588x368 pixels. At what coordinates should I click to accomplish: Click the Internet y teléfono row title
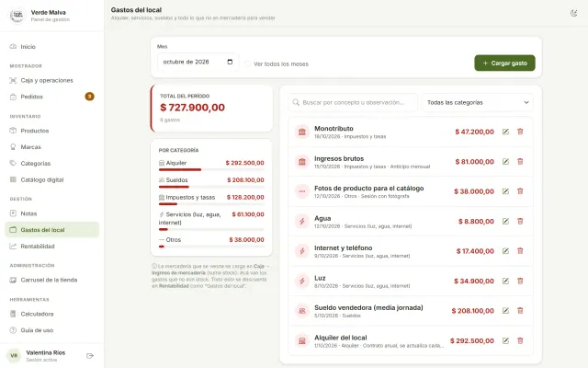click(343, 247)
